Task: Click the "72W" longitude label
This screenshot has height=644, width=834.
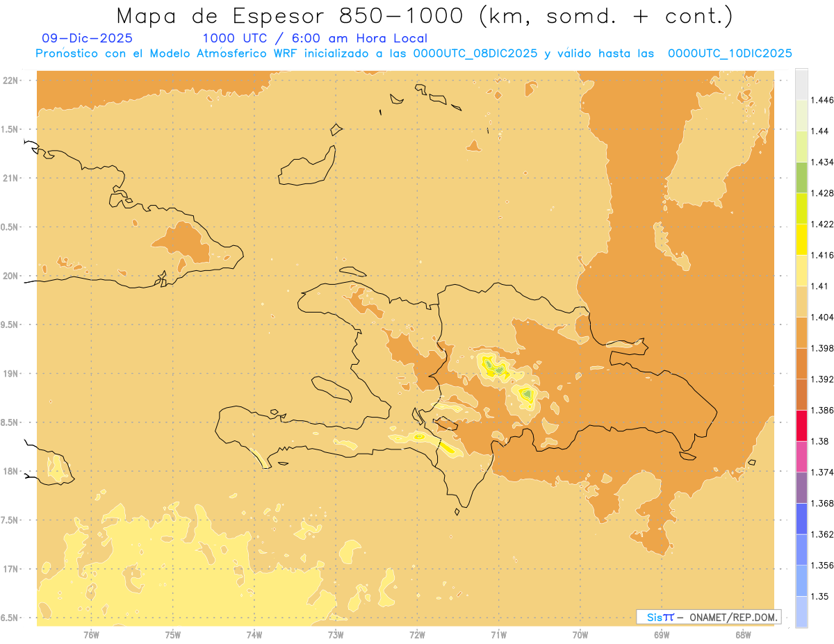Action: (x=417, y=634)
